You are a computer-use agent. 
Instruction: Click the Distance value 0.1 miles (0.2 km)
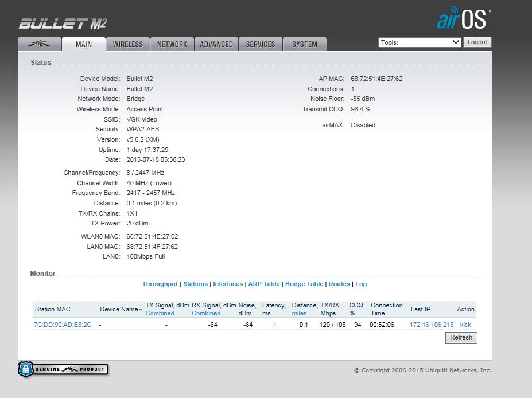pyautogui.click(x=152, y=204)
